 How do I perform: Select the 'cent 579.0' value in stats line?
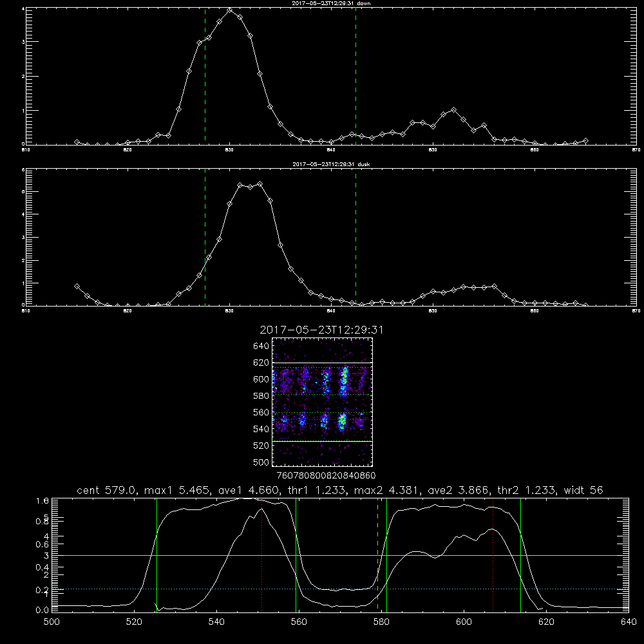click(x=106, y=490)
